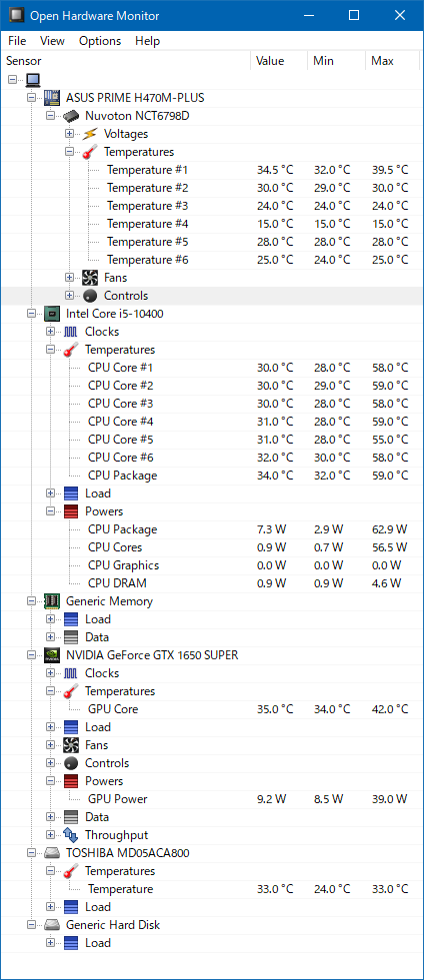Select the CPU Package row under Temperatures
The width and height of the screenshot is (424, 980).
(211, 476)
